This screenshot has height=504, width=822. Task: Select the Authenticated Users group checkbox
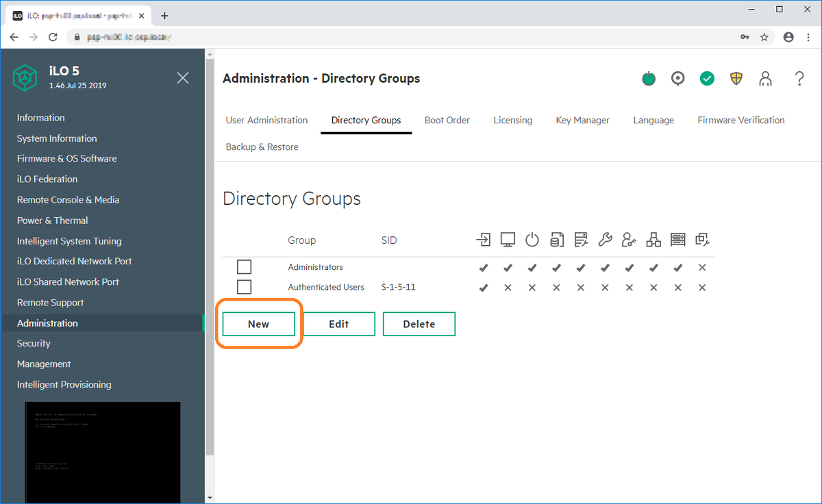coord(244,287)
